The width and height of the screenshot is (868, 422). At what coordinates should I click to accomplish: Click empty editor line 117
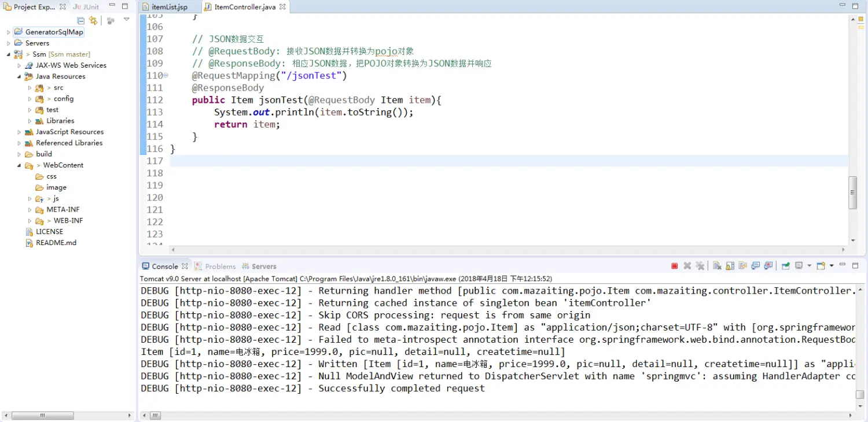click(509, 161)
